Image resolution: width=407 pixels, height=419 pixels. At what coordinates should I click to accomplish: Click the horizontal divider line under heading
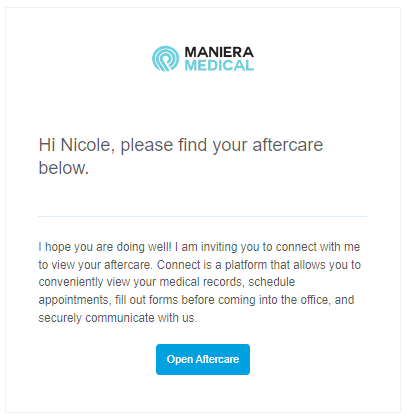point(202,216)
